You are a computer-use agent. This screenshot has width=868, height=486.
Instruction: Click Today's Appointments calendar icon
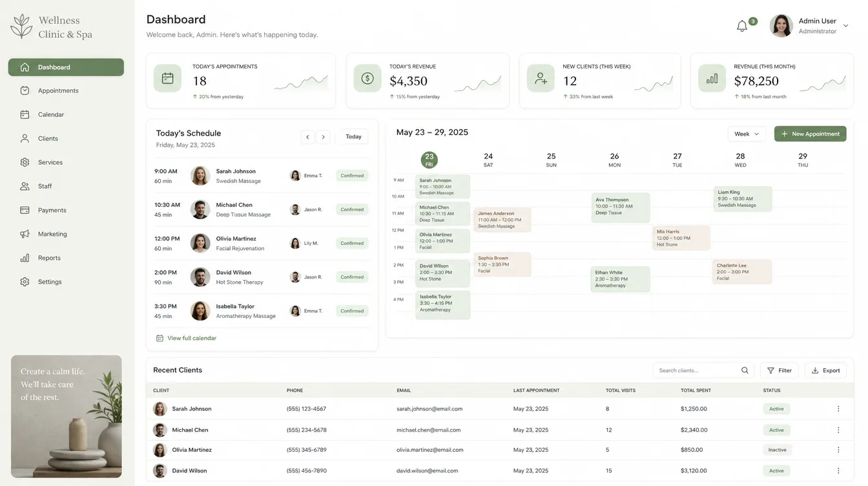coord(167,78)
